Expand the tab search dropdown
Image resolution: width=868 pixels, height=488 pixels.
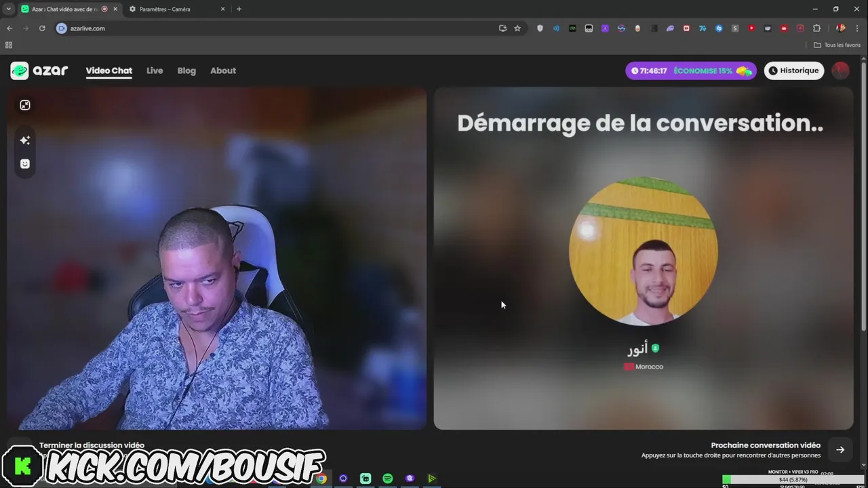pyautogui.click(x=8, y=9)
